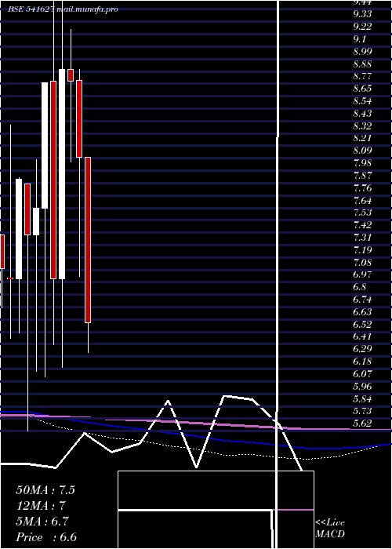Click the 8.21 price axis label

point(362,138)
